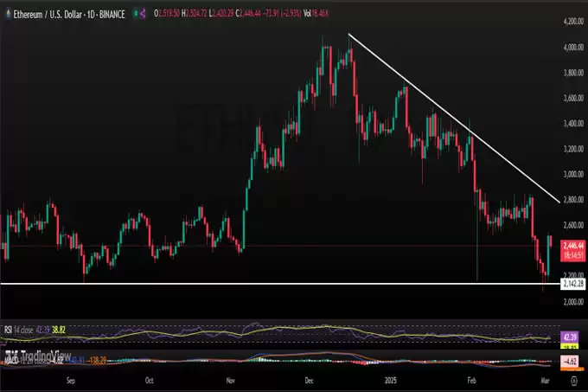Click the high price value 2,524.72
The image size is (588, 392).
196,14
